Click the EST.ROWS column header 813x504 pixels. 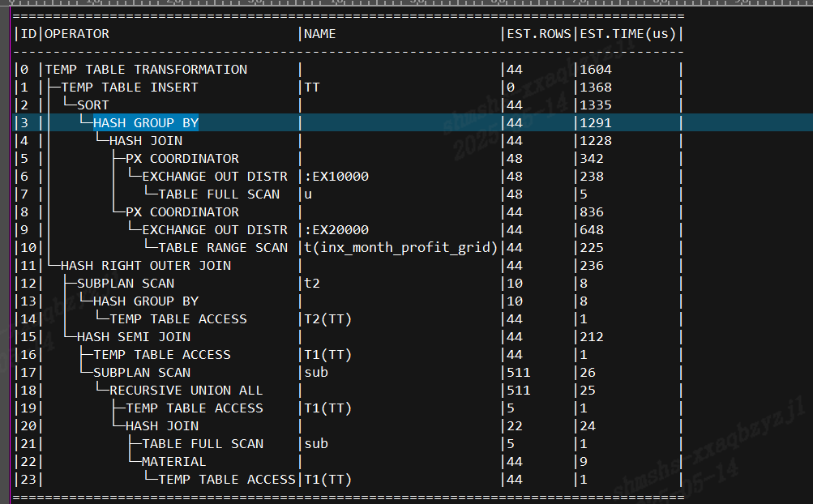(x=539, y=34)
